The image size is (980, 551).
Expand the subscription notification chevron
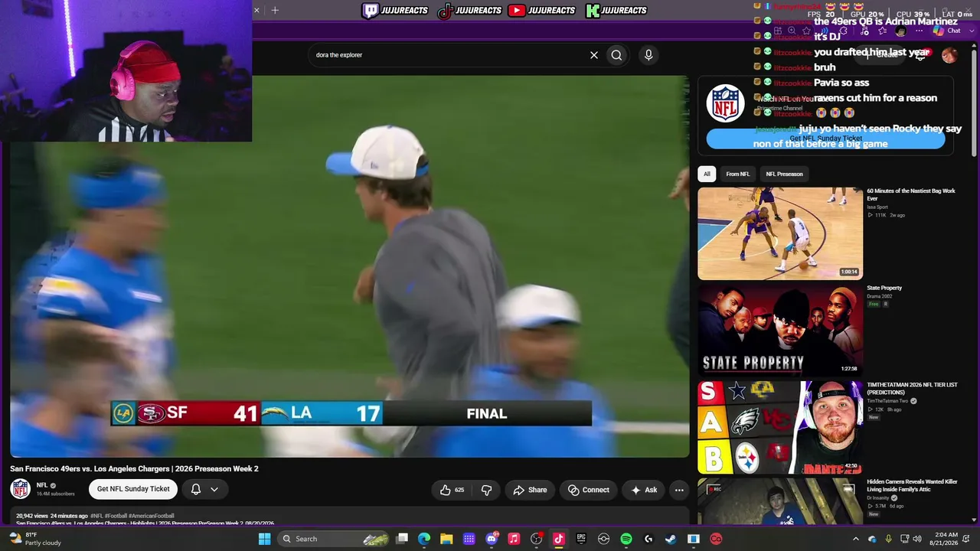click(214, 489)
